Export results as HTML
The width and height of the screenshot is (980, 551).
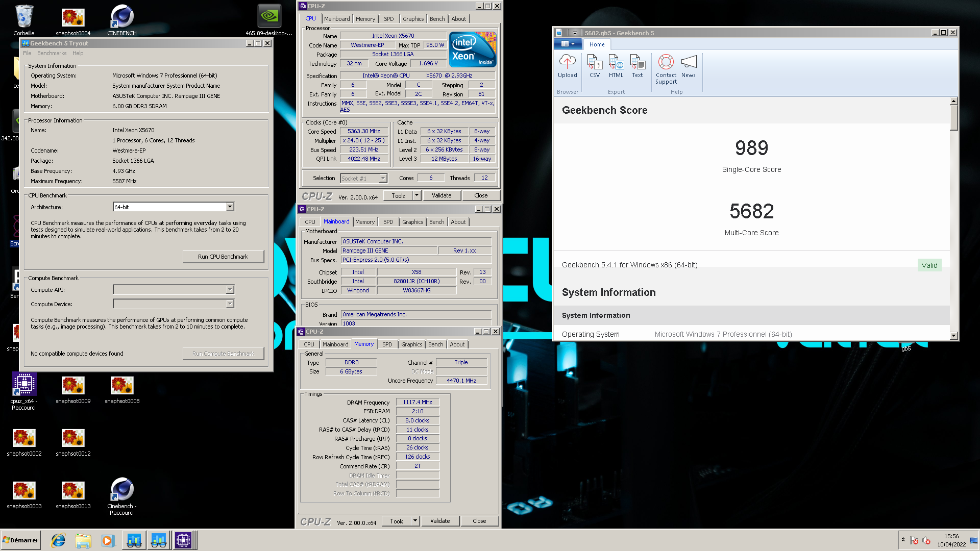(616, 66)
